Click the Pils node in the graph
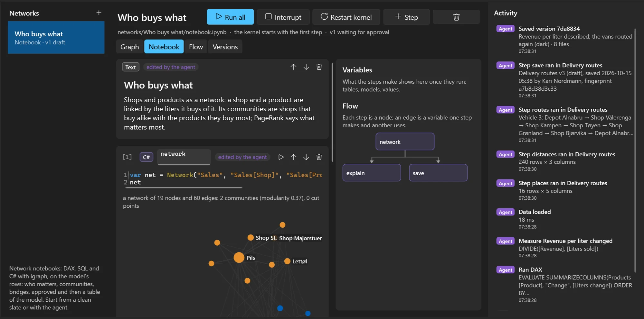The height and width of the screenshot is (319, 644). coord(239,258)
